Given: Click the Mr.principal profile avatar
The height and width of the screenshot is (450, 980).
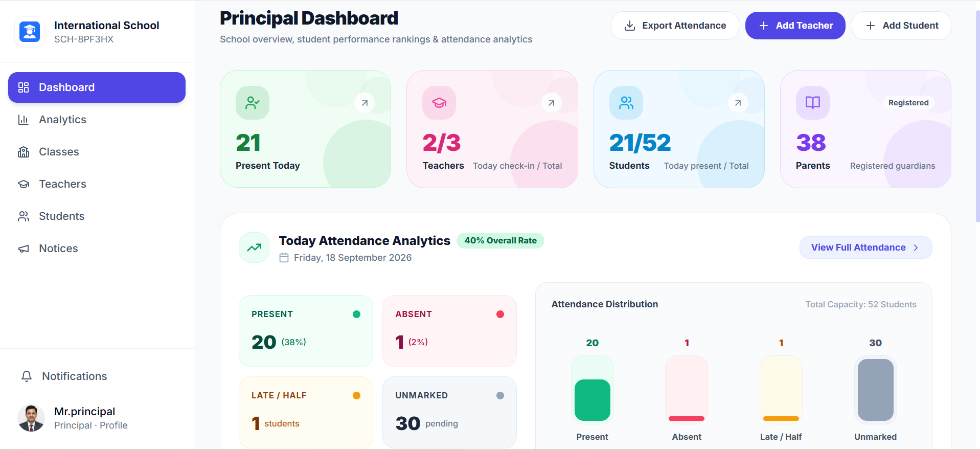Looking at the screenshot, I should [31, 418].
